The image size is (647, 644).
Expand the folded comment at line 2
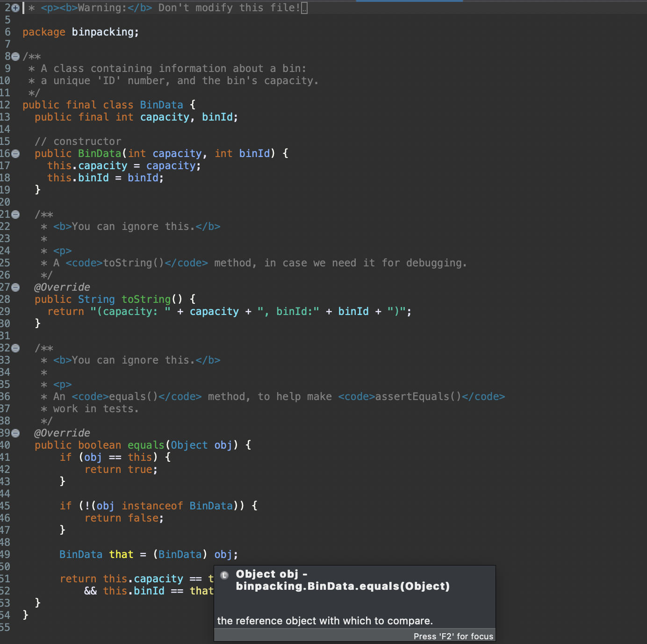[15, 8]
